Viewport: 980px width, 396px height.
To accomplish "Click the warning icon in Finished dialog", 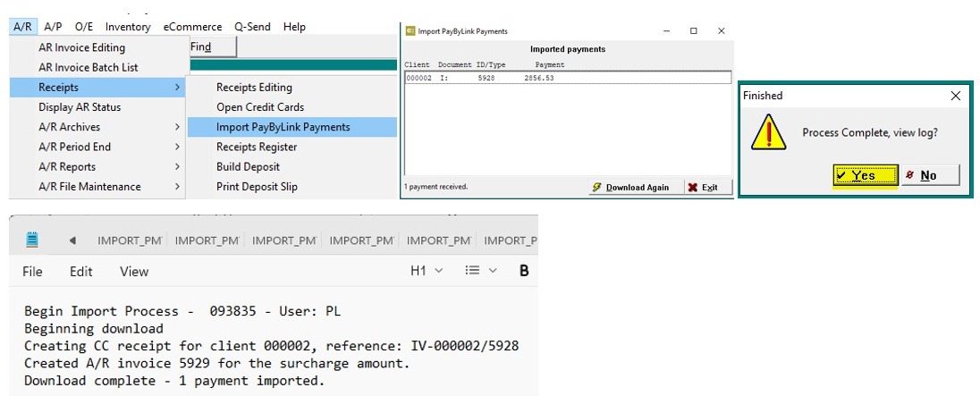I will (768, 132).
